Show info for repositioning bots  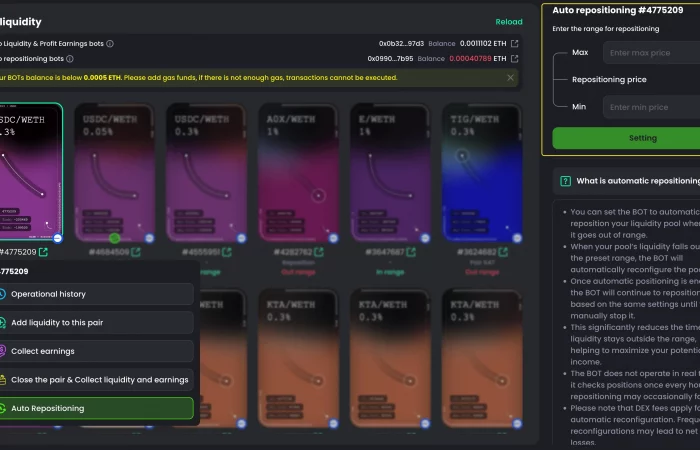tap(70, 59)
